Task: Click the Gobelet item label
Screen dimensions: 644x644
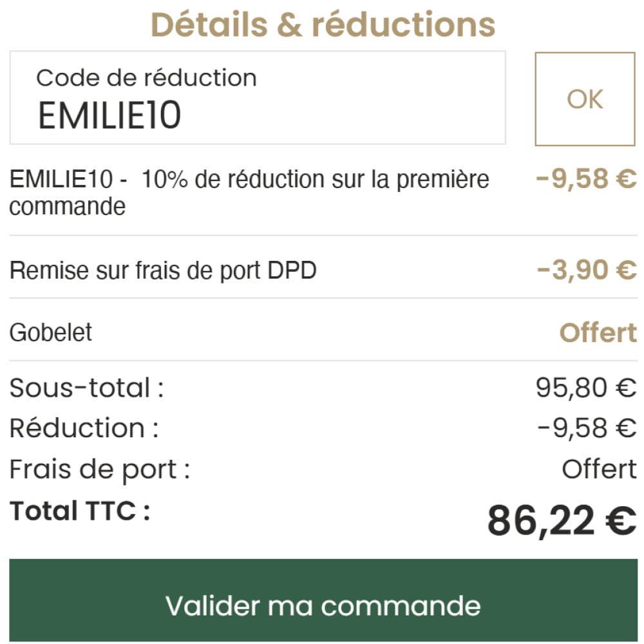Action: [50, 332]
